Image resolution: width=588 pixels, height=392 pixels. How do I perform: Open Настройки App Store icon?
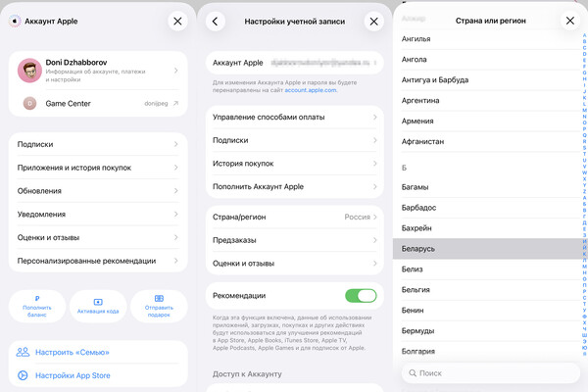point(23,375)
